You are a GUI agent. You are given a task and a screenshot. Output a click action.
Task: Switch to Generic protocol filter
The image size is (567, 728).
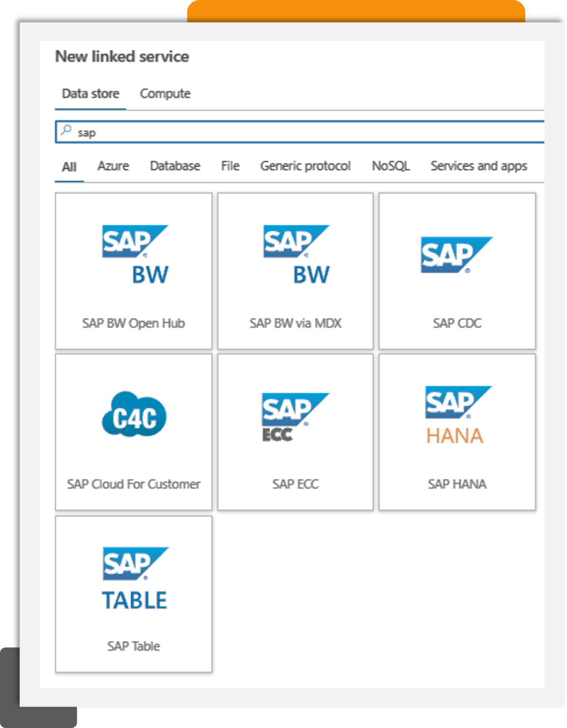point(305,166)
